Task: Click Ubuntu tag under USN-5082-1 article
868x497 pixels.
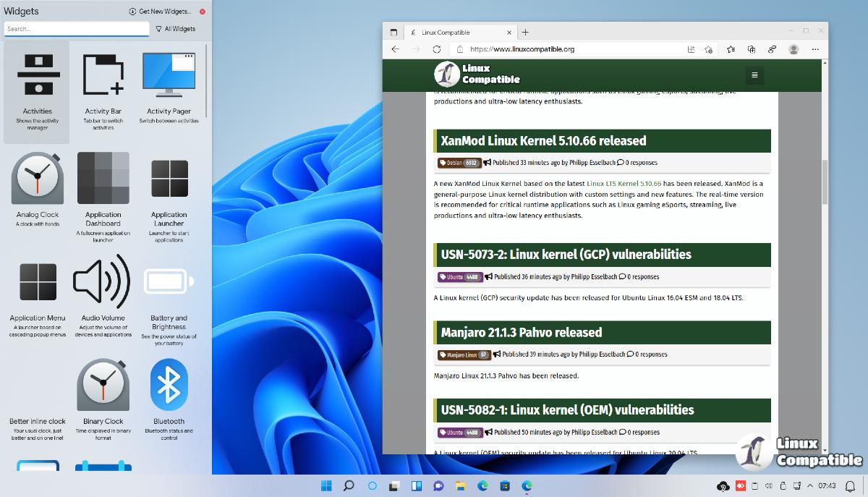Action: [460, 433]
